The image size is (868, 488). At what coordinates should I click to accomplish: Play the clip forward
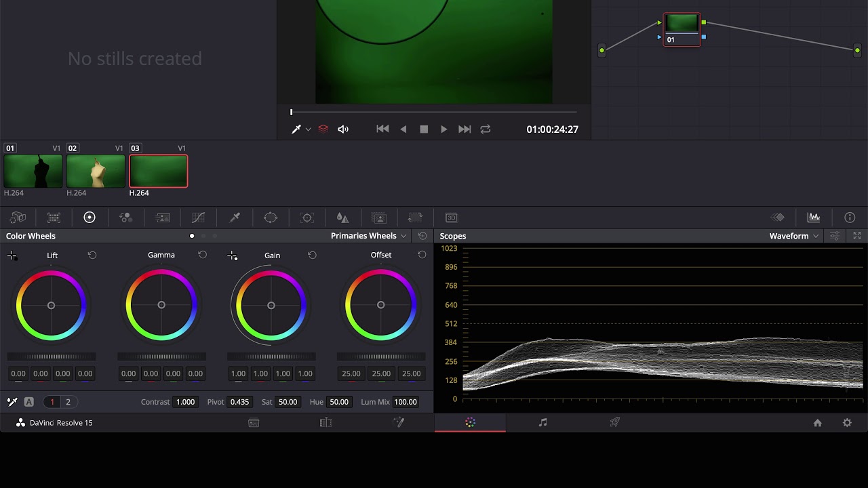(x=444, y=129)
